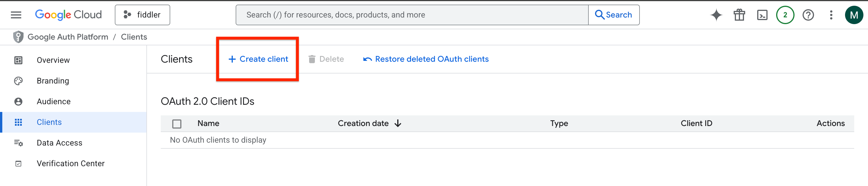Click Restore deleted OAuth clients
The image size is (868, 186).
426,59
